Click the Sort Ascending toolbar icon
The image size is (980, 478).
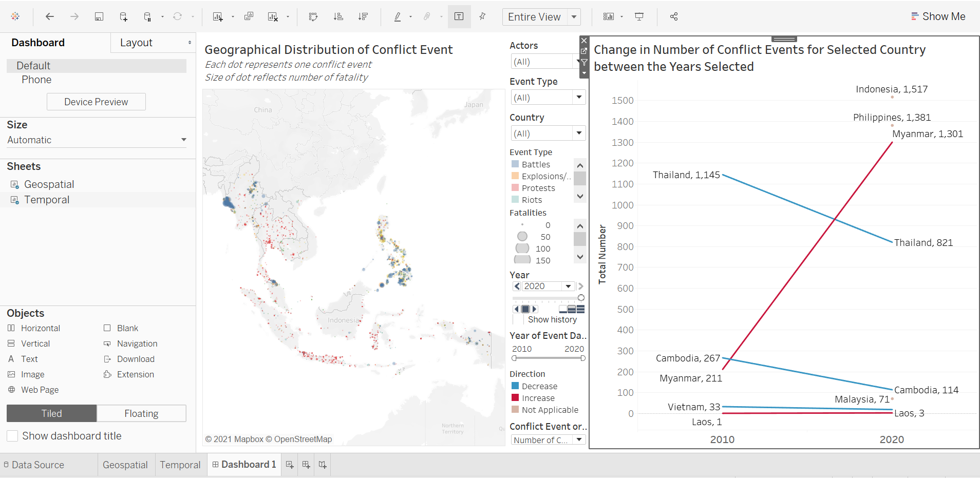[338, 16]
